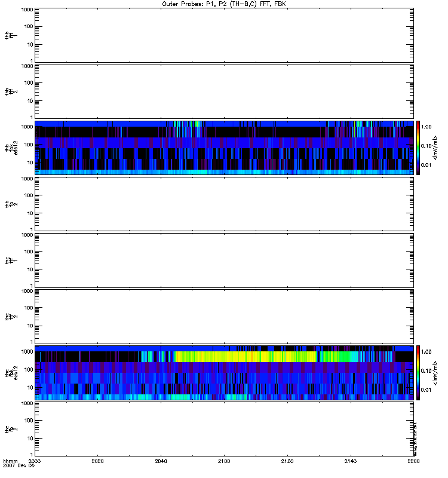448x478 pixels.
Task: Click '1.00' on the thc color bar scale
Action: click(x=426, y=352)
